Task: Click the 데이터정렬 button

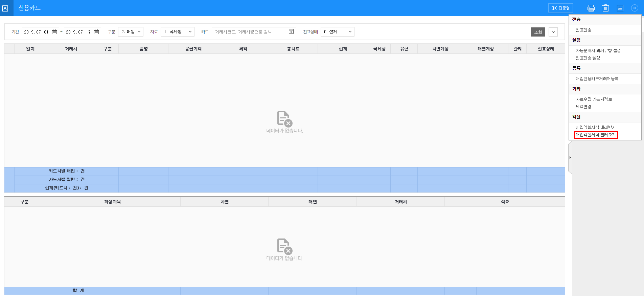Action: [x=560, y=8]
